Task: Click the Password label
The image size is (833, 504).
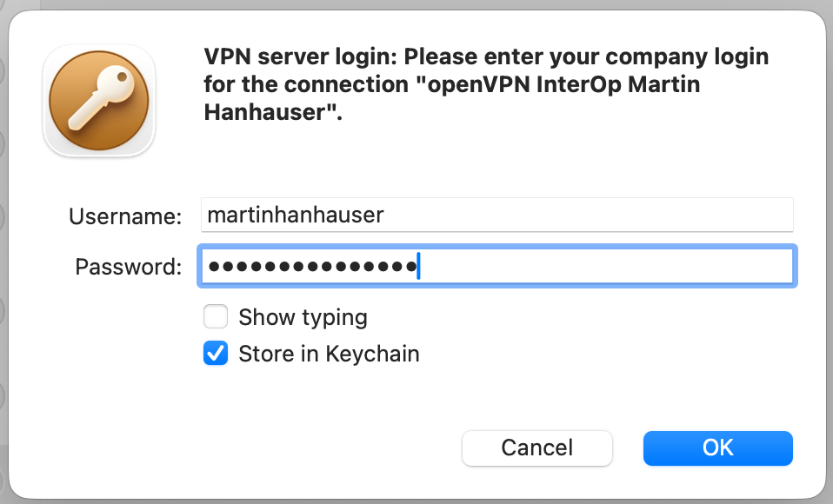Action: click(x=129, y=267)
